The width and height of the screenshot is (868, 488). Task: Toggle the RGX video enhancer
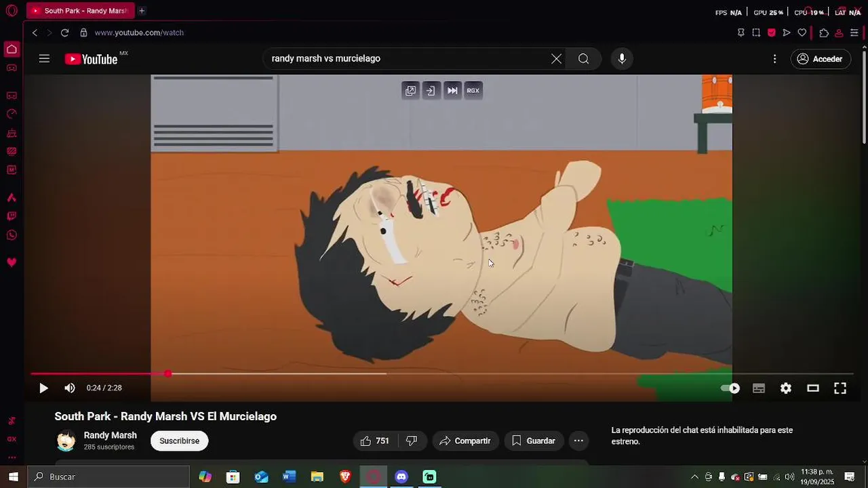(473, 90)
